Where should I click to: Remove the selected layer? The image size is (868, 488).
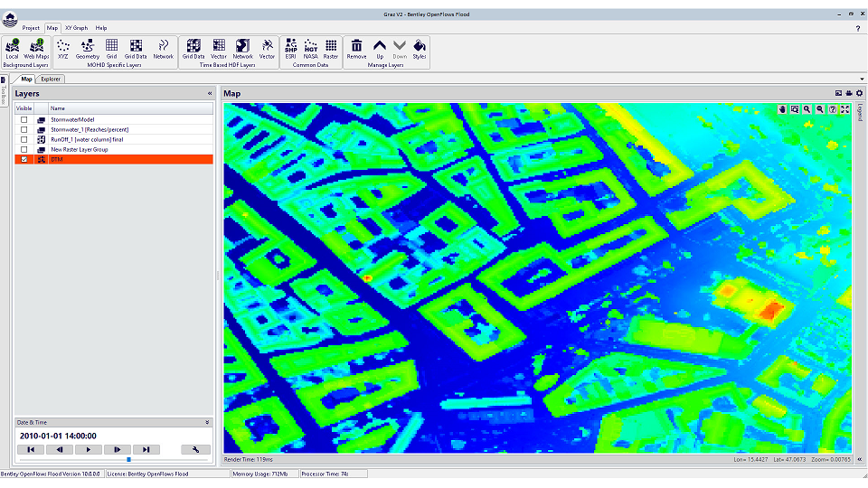[x=356, y=49]
